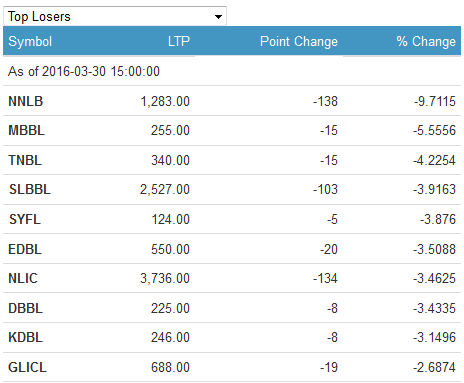Click the NLIC point change -134
This screenshot has height=383, width=464.
click(x=325, y=278)
